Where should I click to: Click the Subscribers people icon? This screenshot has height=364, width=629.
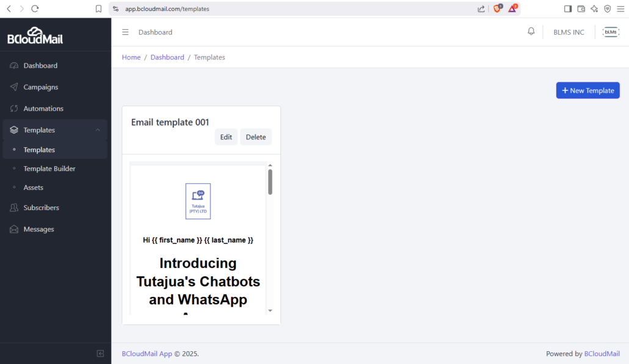(14, 208)
